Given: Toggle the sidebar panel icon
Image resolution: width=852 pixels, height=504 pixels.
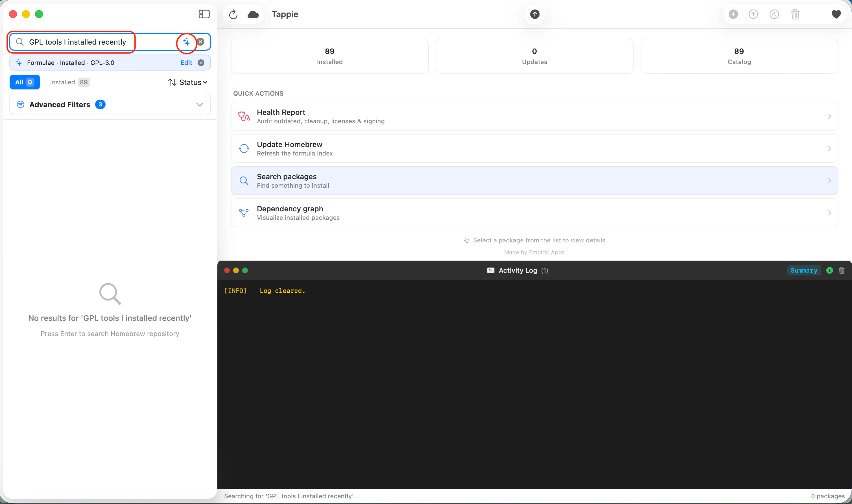Looking at the screenshot, I should 204,14.
